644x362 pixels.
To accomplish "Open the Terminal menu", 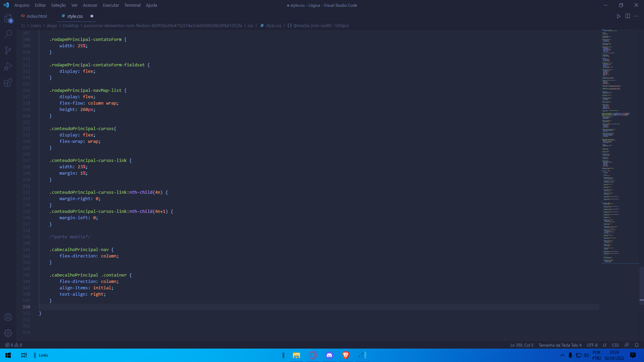I will [x=132, y=5].
